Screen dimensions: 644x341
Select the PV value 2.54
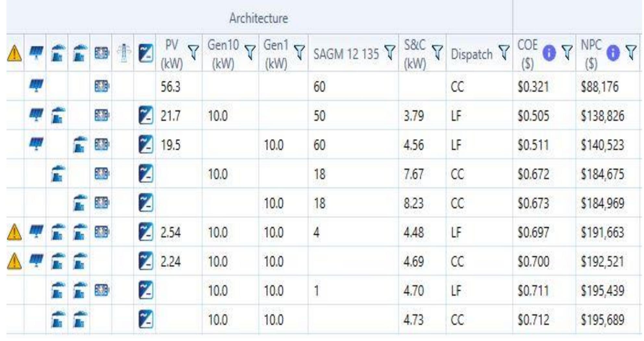171,233
